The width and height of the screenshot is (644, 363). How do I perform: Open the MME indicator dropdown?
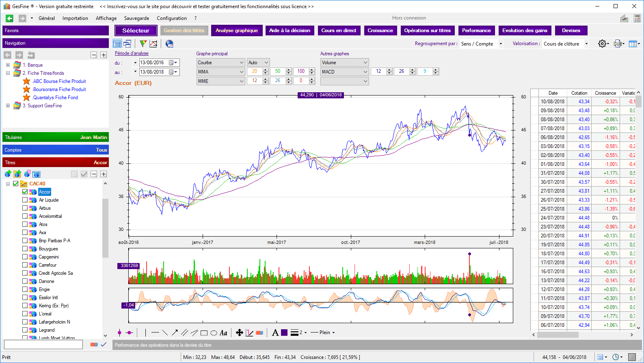(x=220, y=81)
